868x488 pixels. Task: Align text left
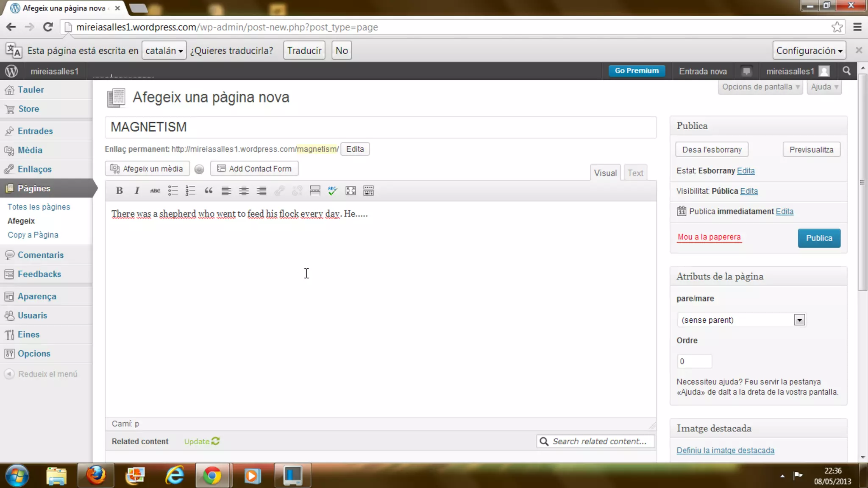coord(226,191)
